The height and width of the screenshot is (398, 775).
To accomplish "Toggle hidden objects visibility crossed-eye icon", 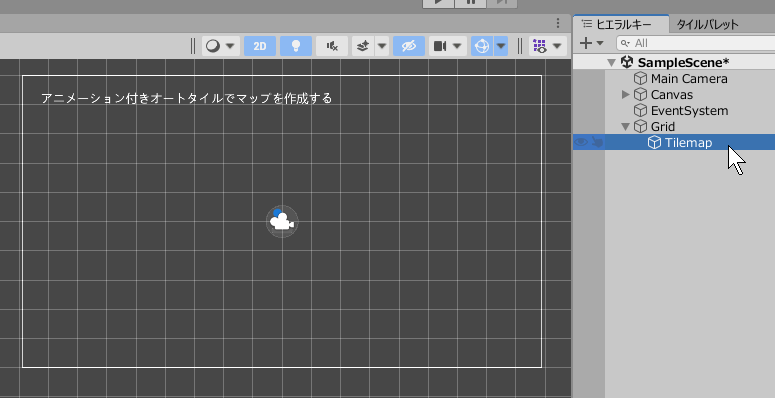I will tap(409, 46).
